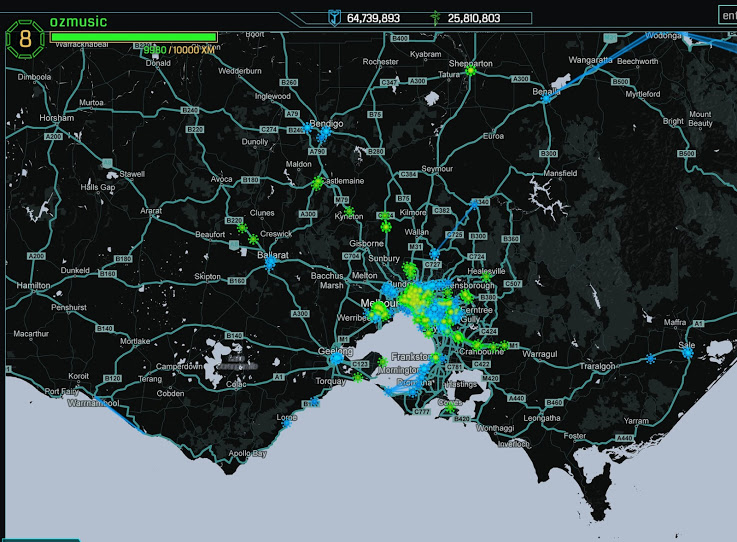The image size is (737, 542).
Task: Select the green portal near Kyneton
Action: pyautogui.click(x=349, y=212)
